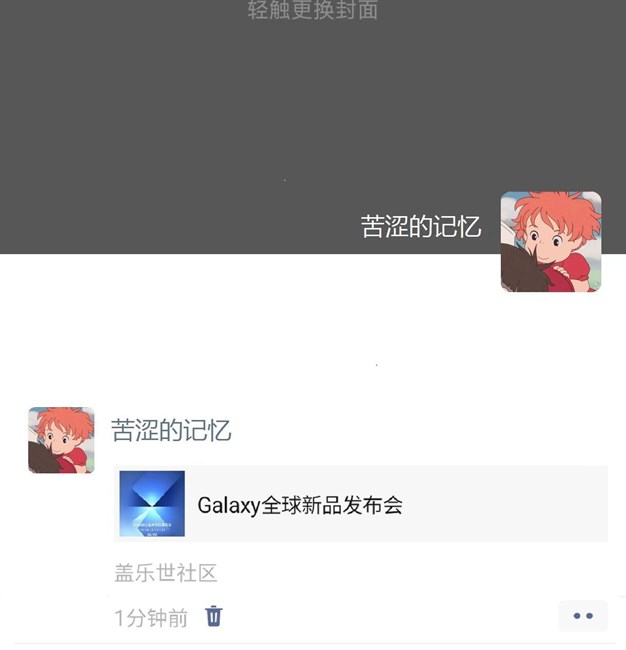Click the left dot of the comment button
Viewport: 626px width, 650px height.
(577, 616)
